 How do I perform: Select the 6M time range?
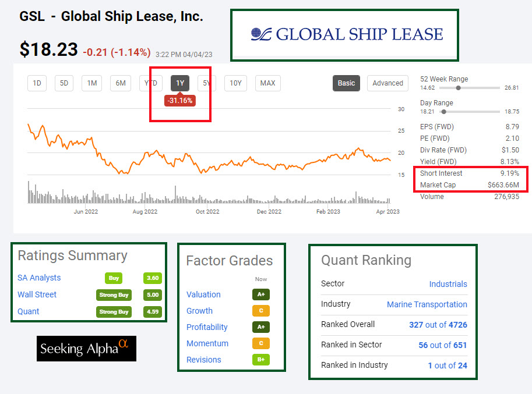[121, 83]
